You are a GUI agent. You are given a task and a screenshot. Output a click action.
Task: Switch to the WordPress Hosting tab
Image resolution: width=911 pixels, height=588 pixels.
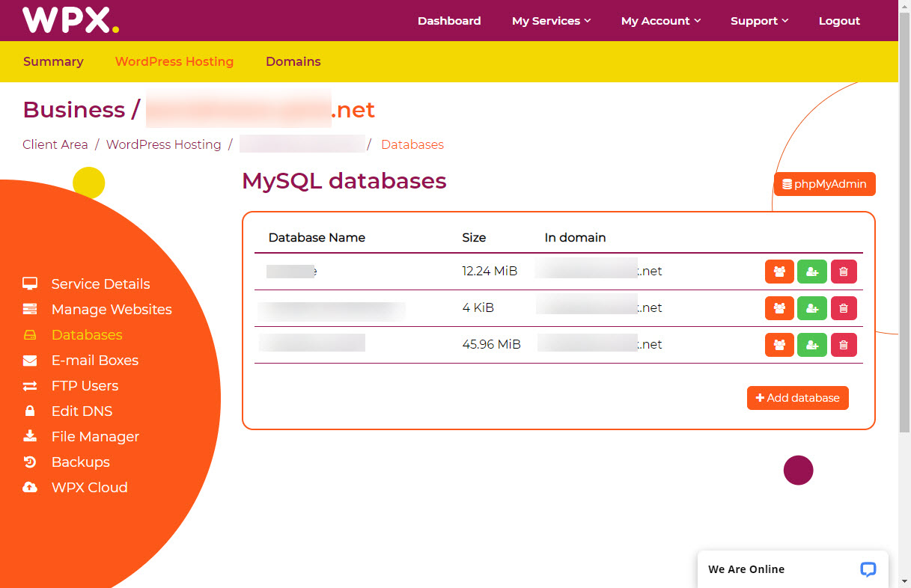(x=174, y=61)
